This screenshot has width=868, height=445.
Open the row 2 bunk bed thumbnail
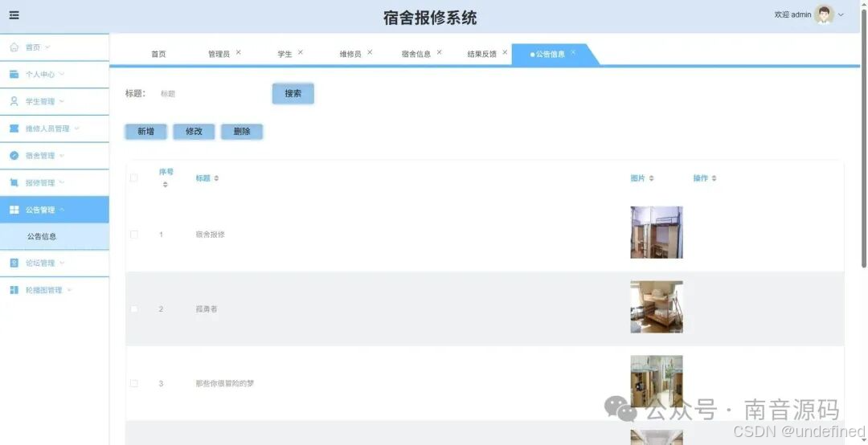click(x=657, y=307)
